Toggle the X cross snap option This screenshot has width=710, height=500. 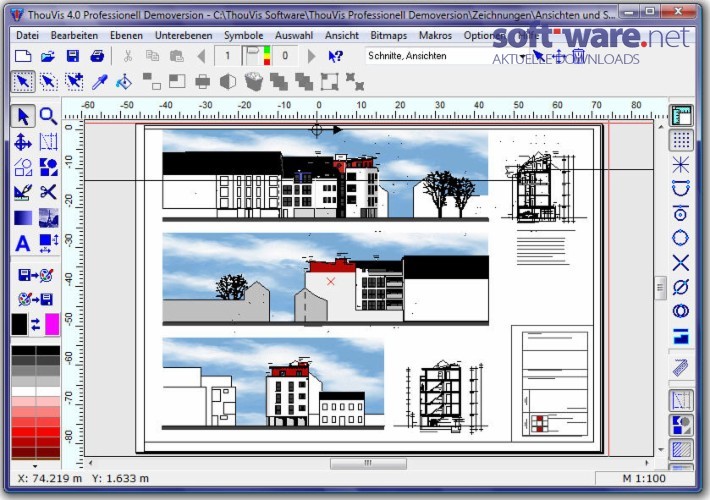[681, 263]
